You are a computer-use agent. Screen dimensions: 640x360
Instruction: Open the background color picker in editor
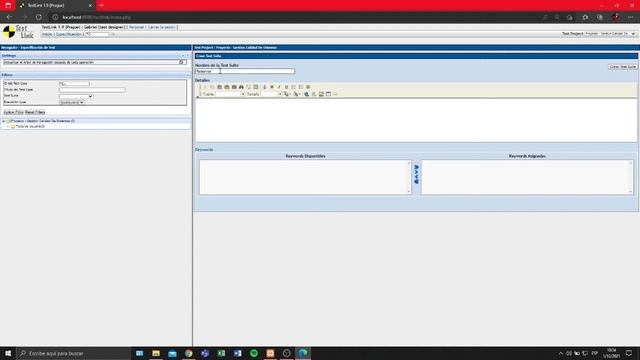tap(297, 94)
